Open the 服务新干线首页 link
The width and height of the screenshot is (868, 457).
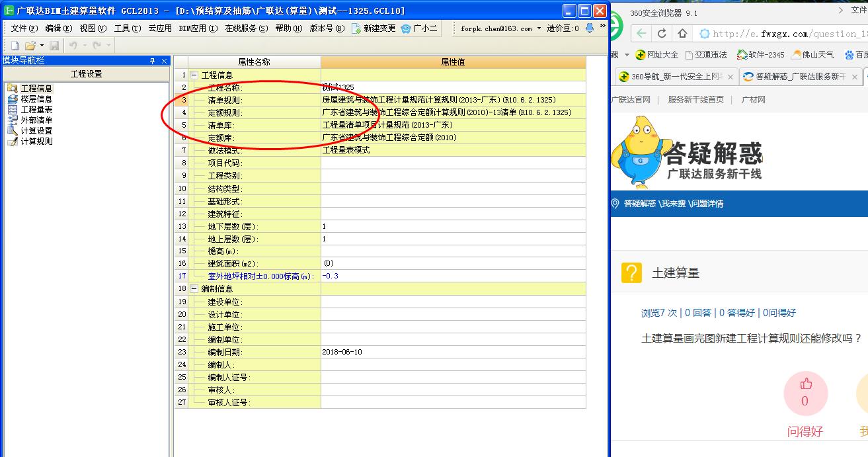tap(695, 100)
